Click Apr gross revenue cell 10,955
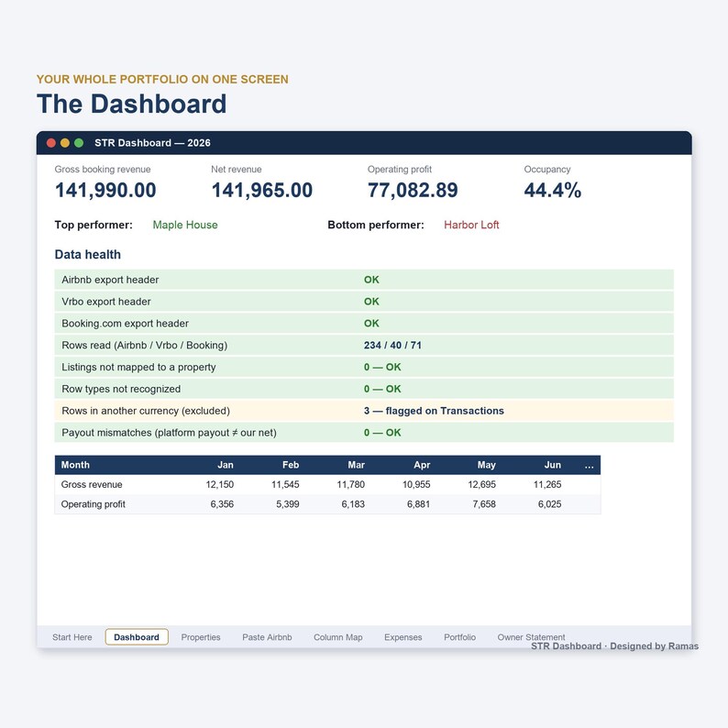The width and height of the screenshot is (728, 728). click(416, 484)
